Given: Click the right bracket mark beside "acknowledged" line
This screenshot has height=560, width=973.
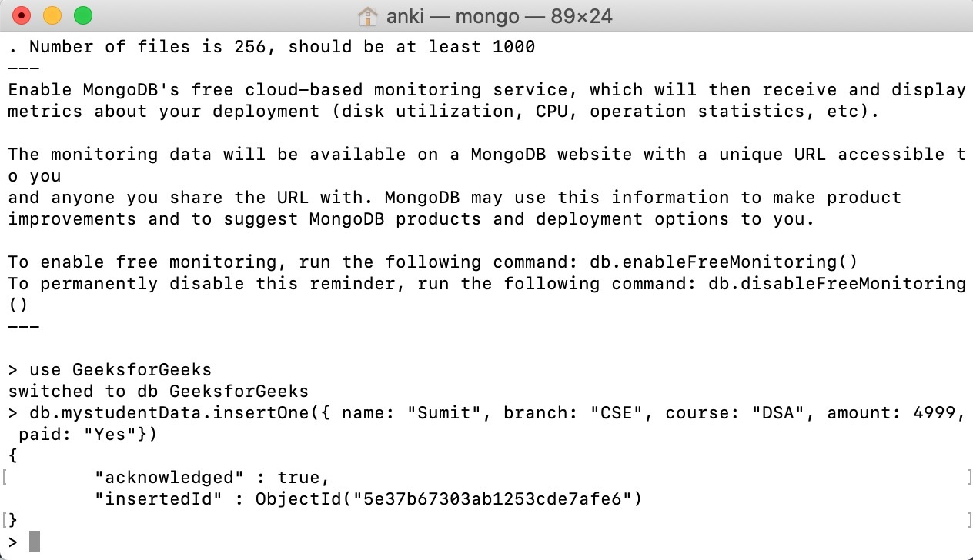Looking at the screenshot, I should click(969, 477).
